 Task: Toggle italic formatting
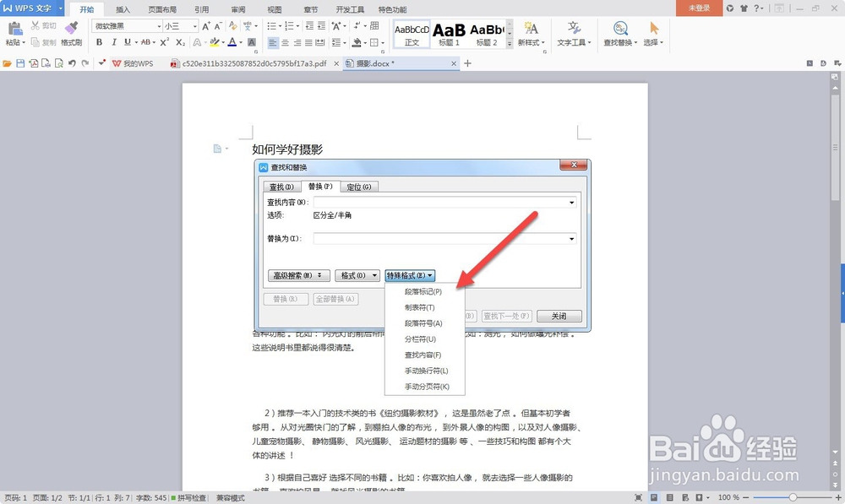[x=112, y=42]
